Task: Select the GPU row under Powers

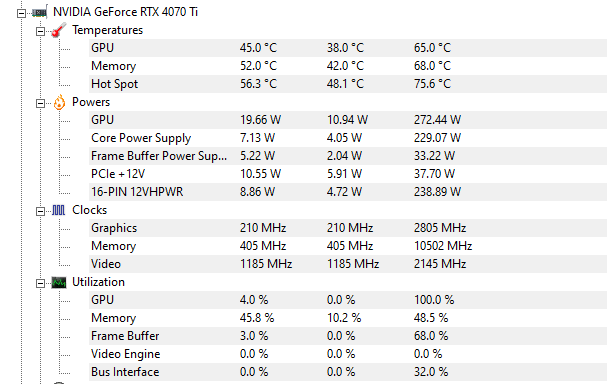Action: tap(348, 120)
